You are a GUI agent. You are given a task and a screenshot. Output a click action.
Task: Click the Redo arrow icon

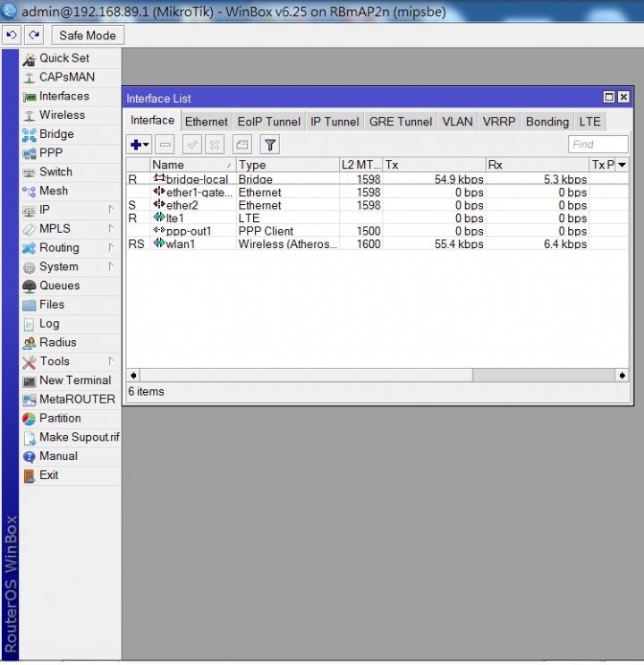(x=34, y=35)
